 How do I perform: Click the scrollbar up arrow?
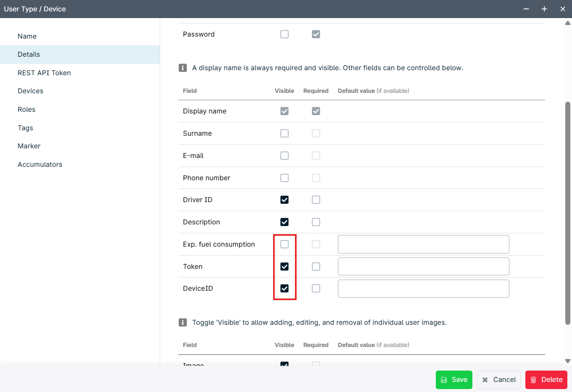coord(568,23)
